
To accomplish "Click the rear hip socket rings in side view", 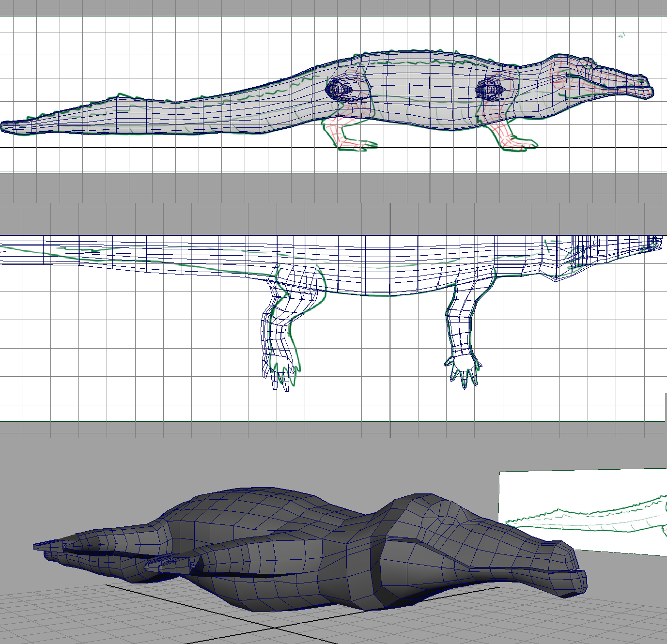I will click(340, 89).
